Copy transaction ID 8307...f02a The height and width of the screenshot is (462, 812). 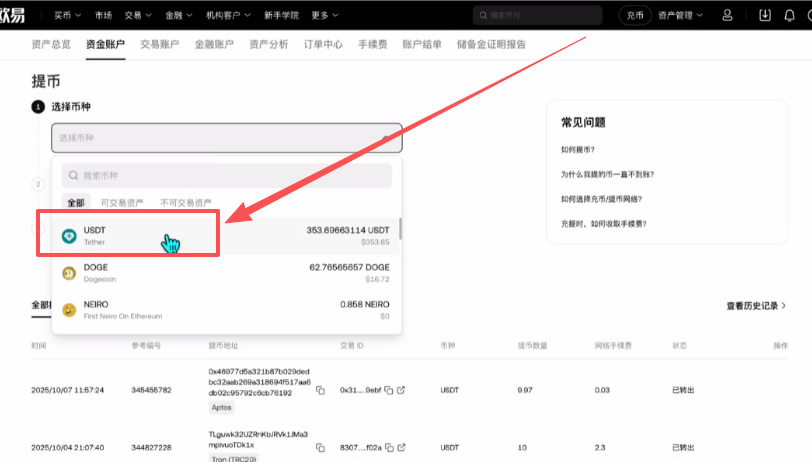pos(389,447)
